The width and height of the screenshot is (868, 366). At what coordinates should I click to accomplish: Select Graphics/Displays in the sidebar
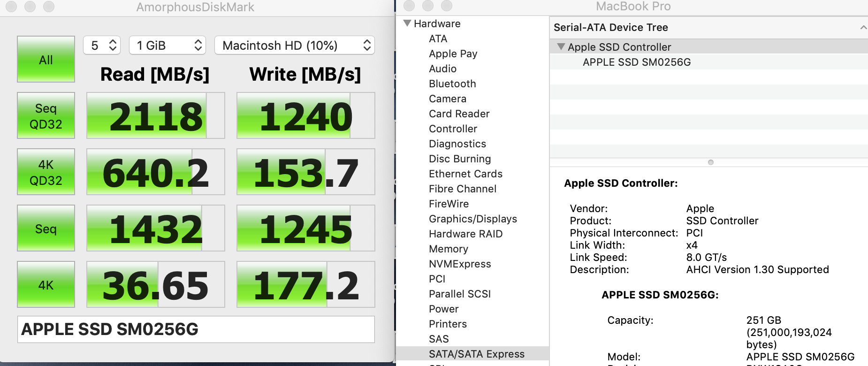473,219
